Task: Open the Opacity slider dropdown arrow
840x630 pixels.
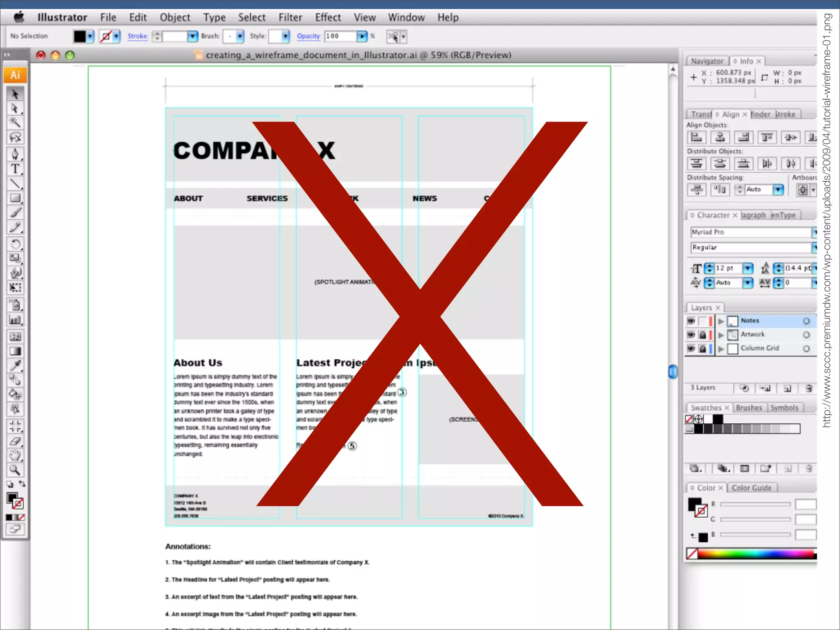Action: click(361, 37)
